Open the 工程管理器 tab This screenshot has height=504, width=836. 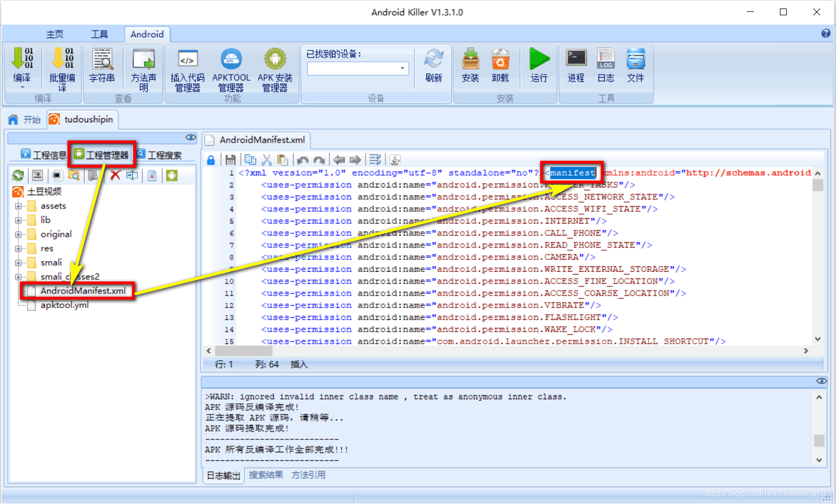coord(101,155)
